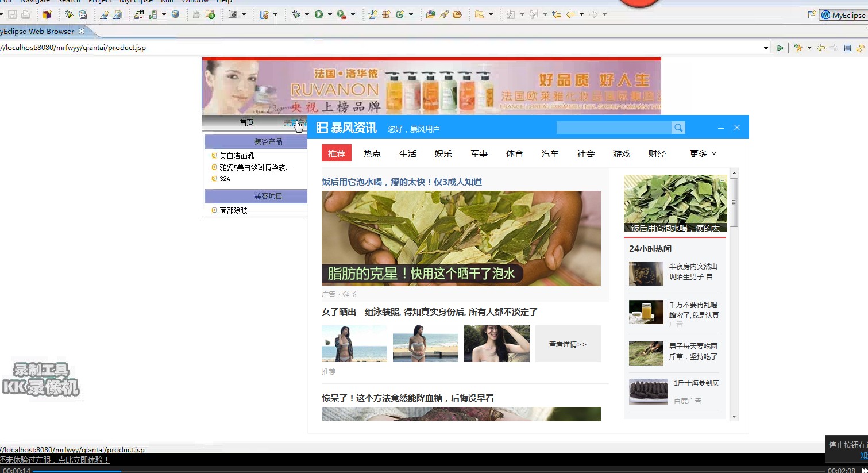Click the leaves main article image
The image size is (868, 473).
(461, 239)
